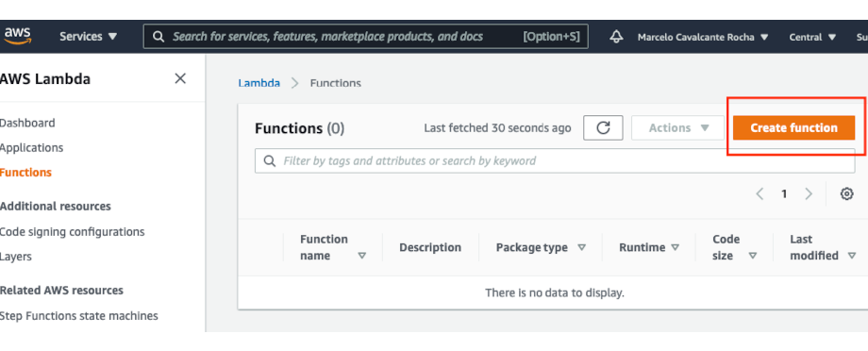Click 'There is no data to display.' text
Viewport: 868px width, 351px height.
pyautogui.click(x=555, y=292)
